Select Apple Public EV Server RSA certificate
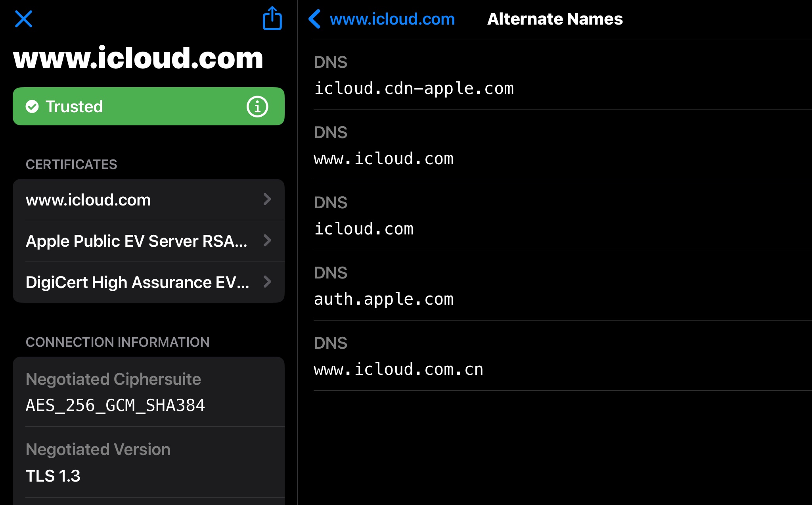812x505 pixels. point(136,241)
